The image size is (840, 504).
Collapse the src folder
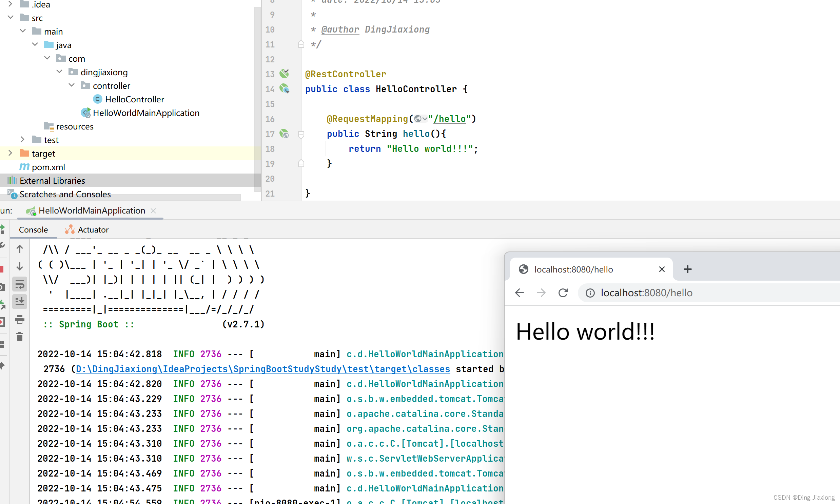(x=10, y=17)
